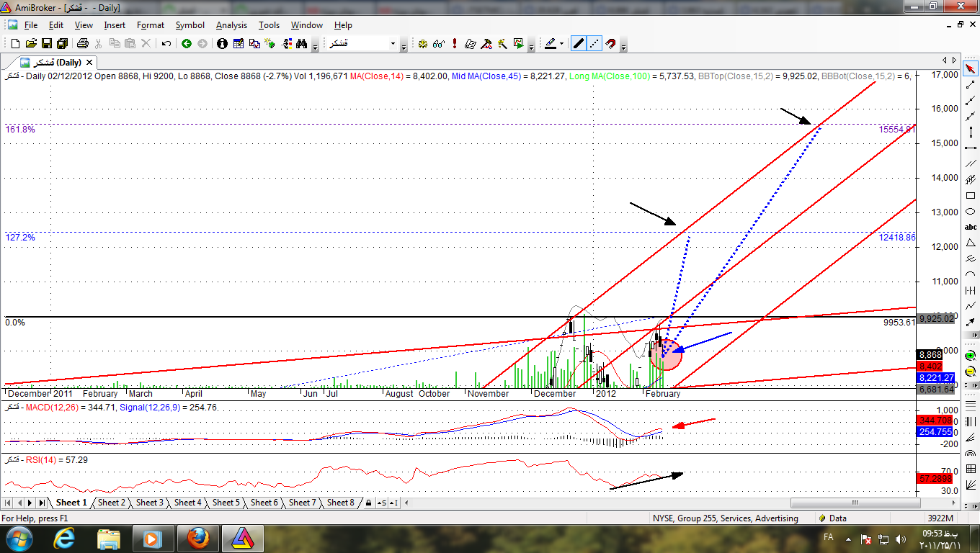Launch Internet Explorer from the taskbar

[x=66, y=539]
